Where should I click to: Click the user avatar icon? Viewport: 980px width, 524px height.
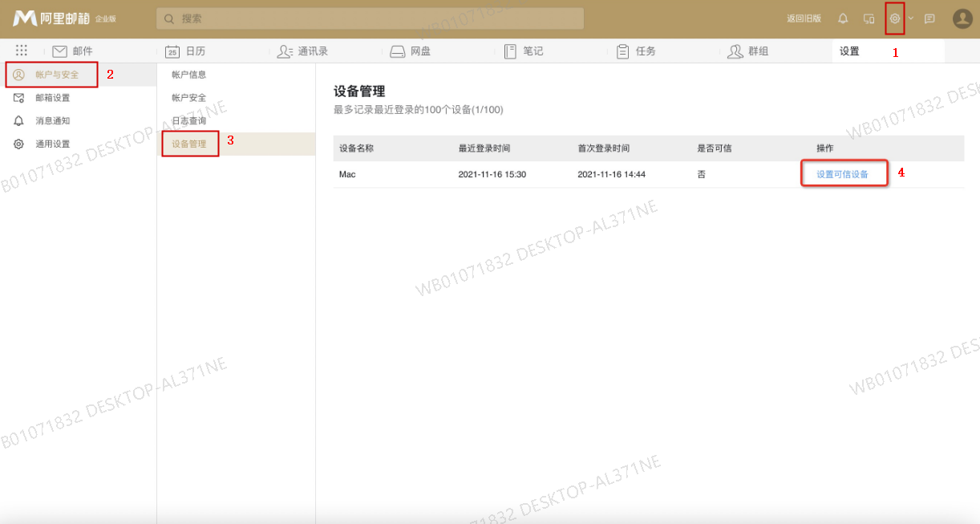962,18
